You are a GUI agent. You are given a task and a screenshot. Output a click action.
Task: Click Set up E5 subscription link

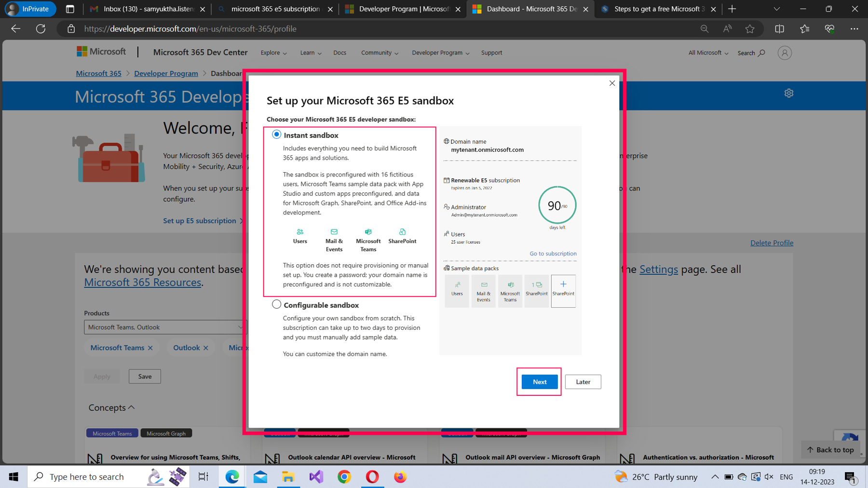pos(203,221)
